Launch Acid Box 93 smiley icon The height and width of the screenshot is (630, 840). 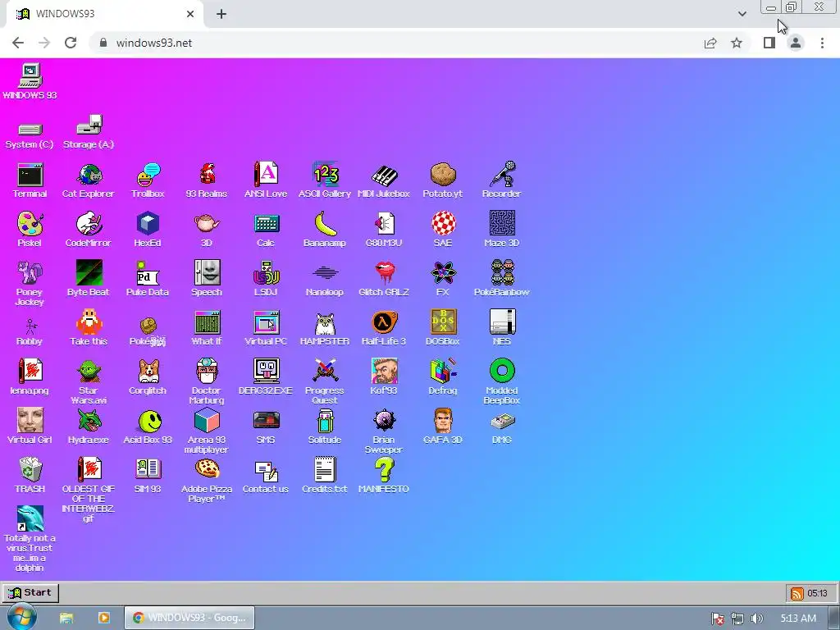coord(148,427)
